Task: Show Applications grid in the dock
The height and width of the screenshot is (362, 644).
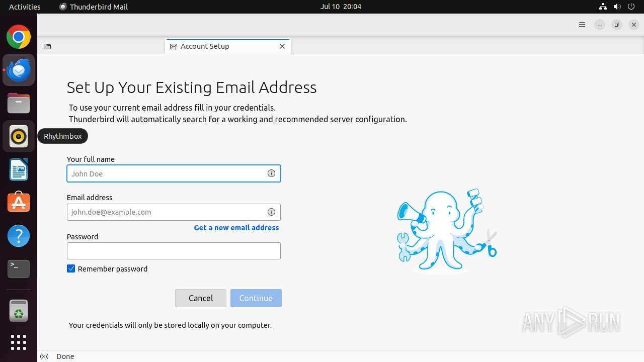Action: tap(19, 342)
